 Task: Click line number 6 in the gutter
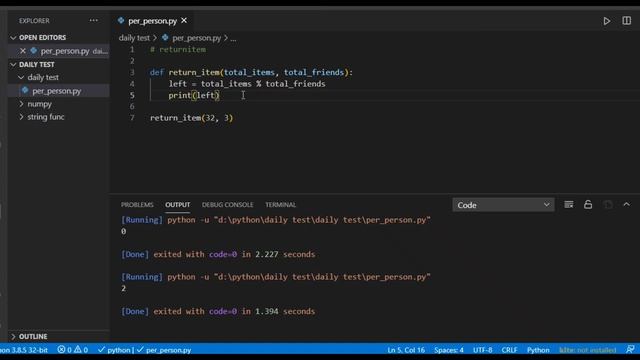pos(132,106)
